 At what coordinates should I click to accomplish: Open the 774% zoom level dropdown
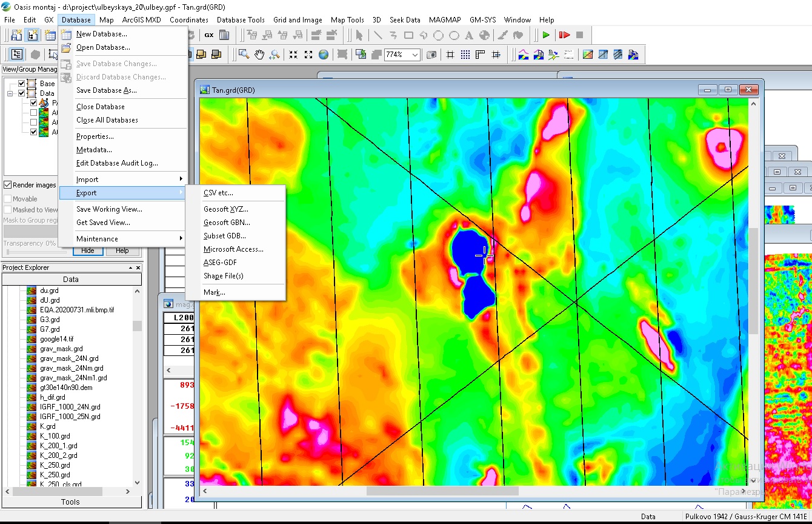(x=415, y=55)
